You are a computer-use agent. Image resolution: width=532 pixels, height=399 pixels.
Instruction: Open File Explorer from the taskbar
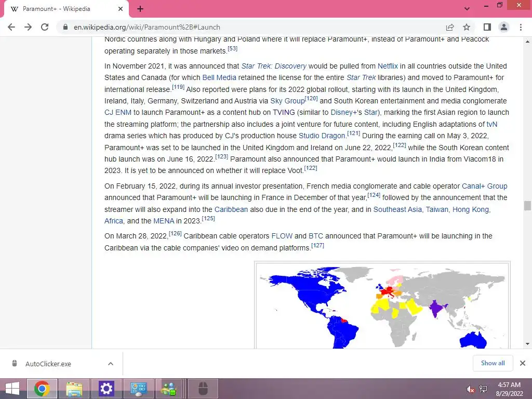[74, 389]
